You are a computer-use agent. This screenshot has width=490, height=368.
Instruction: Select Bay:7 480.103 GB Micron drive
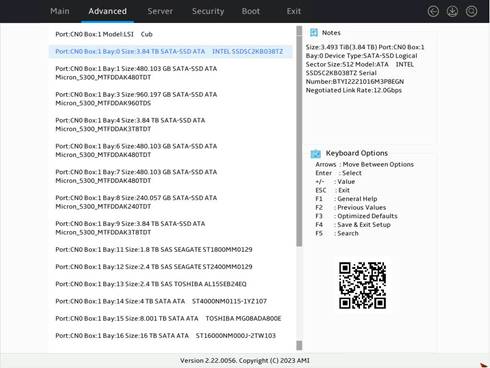[136, 176]
